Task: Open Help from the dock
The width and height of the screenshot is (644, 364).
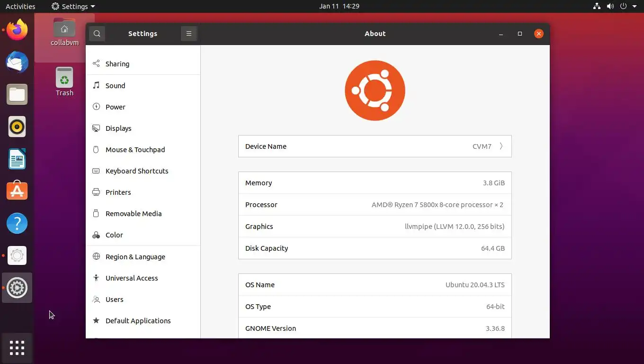Action: [17, 223]
